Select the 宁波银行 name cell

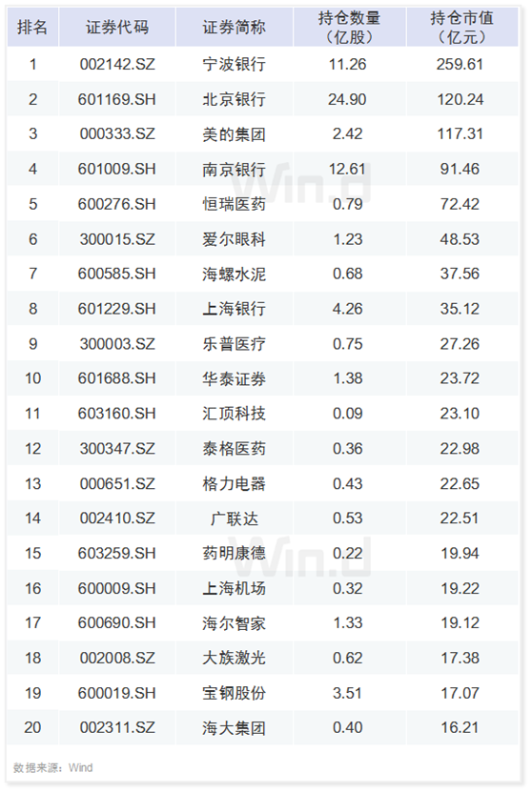click(235, 64)
